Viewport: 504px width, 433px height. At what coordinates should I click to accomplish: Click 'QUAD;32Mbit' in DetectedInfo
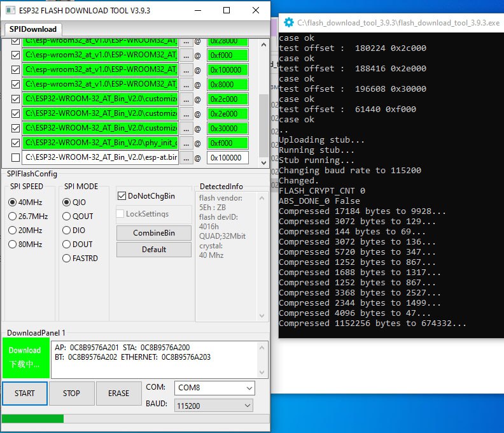click(x=222, y=236)
